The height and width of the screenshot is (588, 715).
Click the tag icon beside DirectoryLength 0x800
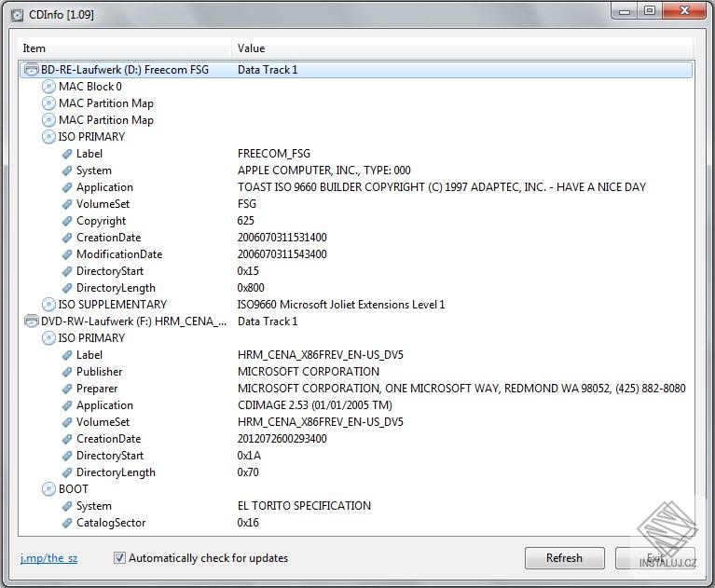coord(67,288)
